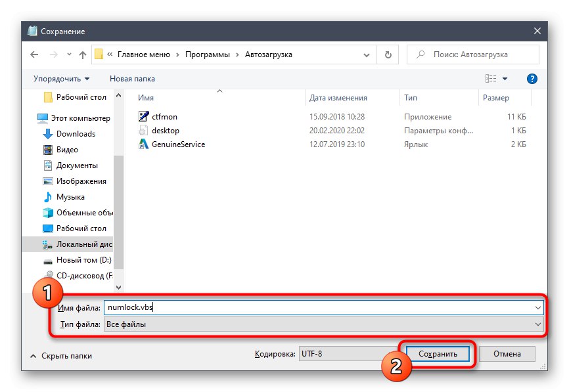Image resolution: width=569 pixels, height=392 pixels.
Task: Select Автозагрузка breadcrumb
Action: (269, 54)
